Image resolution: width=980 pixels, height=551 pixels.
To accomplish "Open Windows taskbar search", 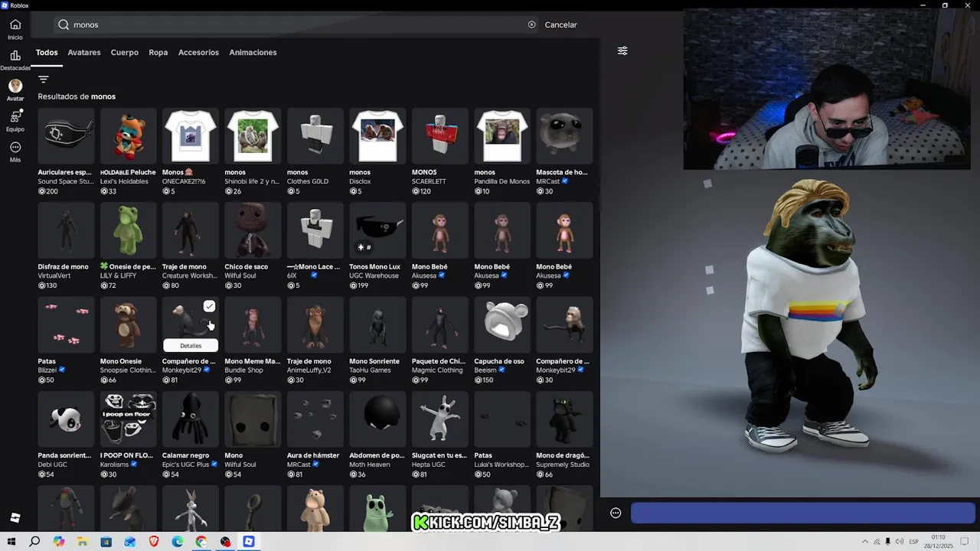I will 34,542.
